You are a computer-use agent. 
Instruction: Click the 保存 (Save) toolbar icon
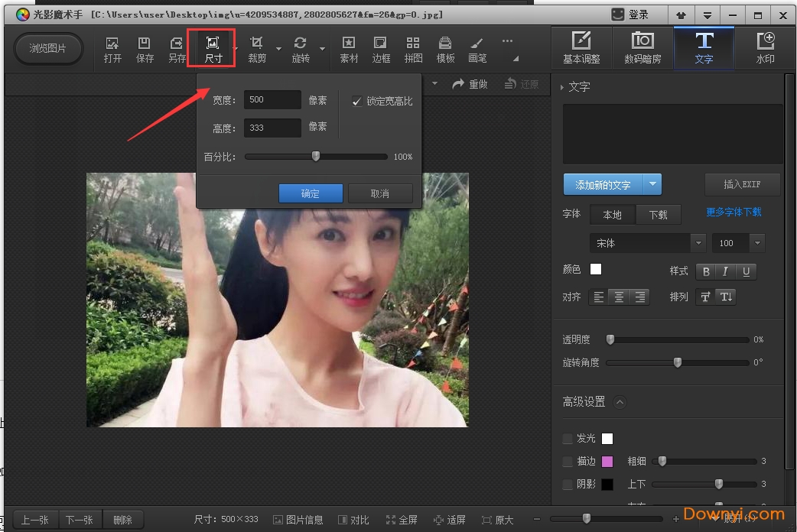[x=145, y=50]
